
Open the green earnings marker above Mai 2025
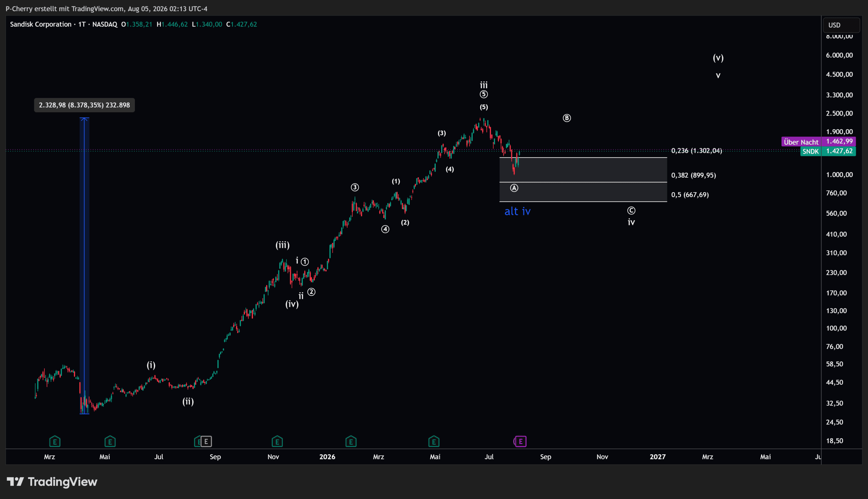click(x=110, y=441)
